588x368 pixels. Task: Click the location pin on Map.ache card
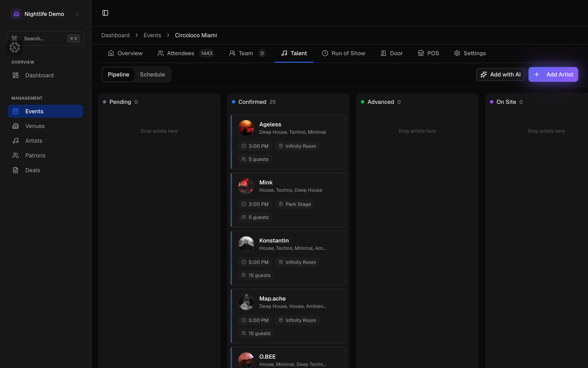pos(281,320)
